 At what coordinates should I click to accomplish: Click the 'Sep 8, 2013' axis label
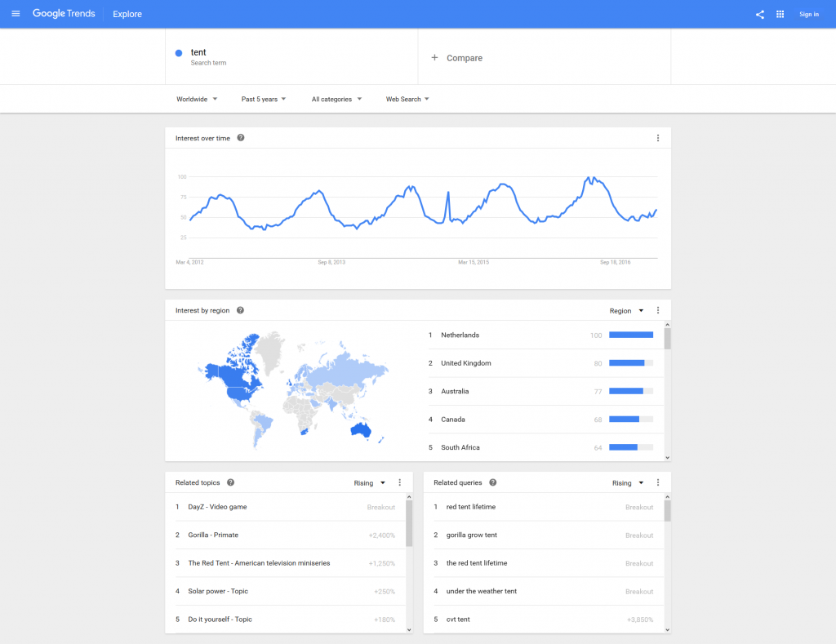[331, 262]
